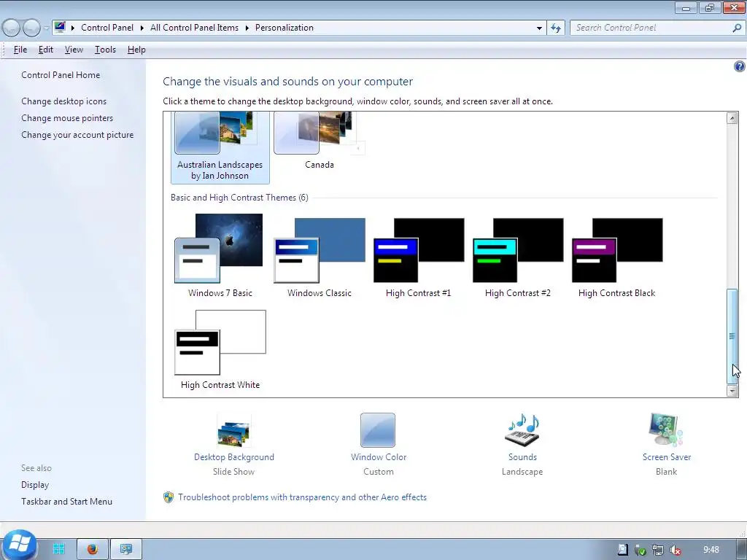This screenshot has width=747, height=560.
Task: Pick the Australian Landscapes by Ian Johnson theme
Action: click(x=220, y=147)
